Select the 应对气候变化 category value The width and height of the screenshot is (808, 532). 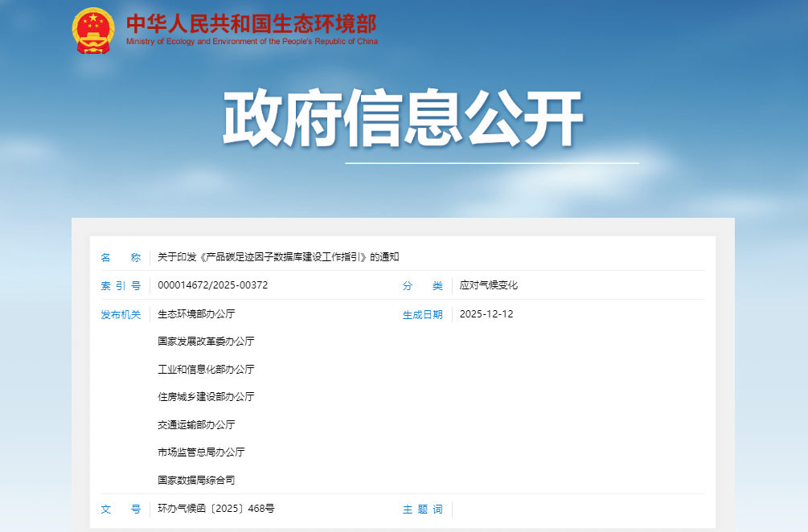(x=489, y=286)
